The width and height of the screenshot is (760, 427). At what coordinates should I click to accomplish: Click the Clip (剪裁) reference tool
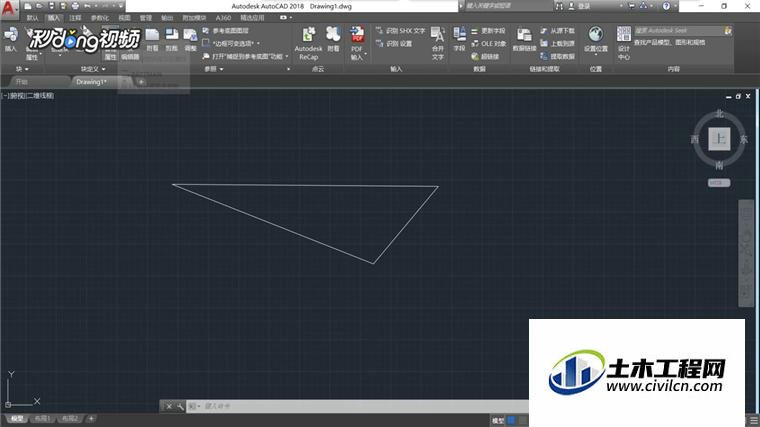click(x=172, y=40)
